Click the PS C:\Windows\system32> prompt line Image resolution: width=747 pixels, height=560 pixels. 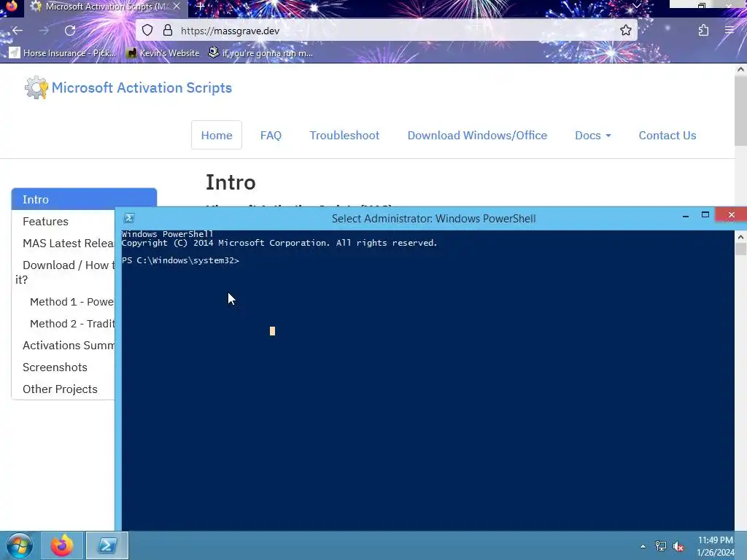(180, 260)
